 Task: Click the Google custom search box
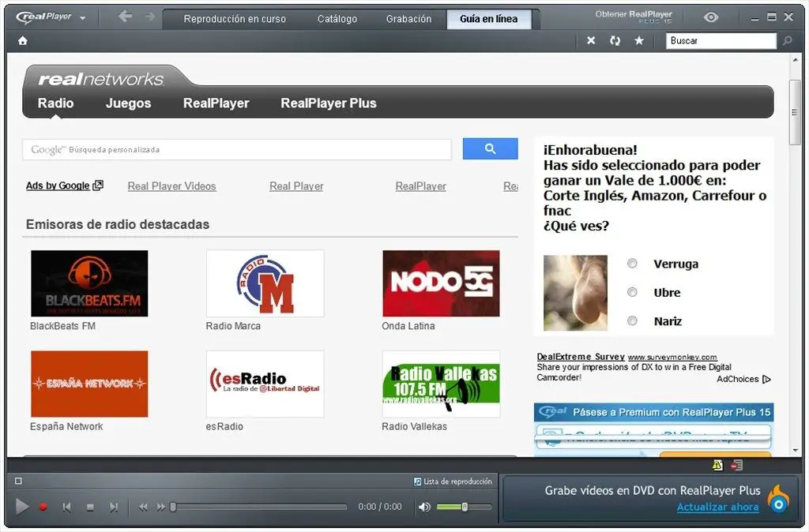click(237, 149)
